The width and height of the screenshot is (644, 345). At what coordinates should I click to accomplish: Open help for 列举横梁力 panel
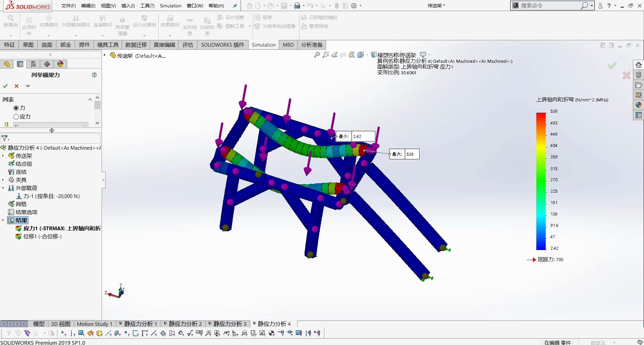tap(94, 75)
